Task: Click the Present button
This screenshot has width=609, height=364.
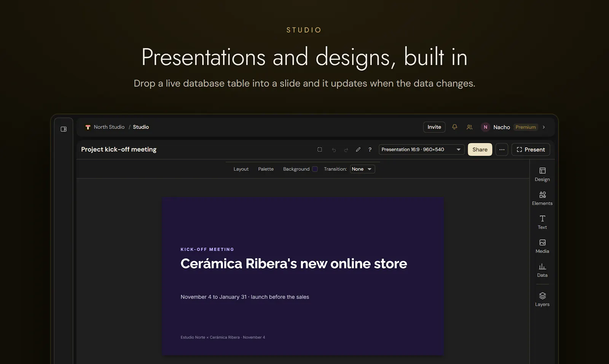Action: (531, 149)
